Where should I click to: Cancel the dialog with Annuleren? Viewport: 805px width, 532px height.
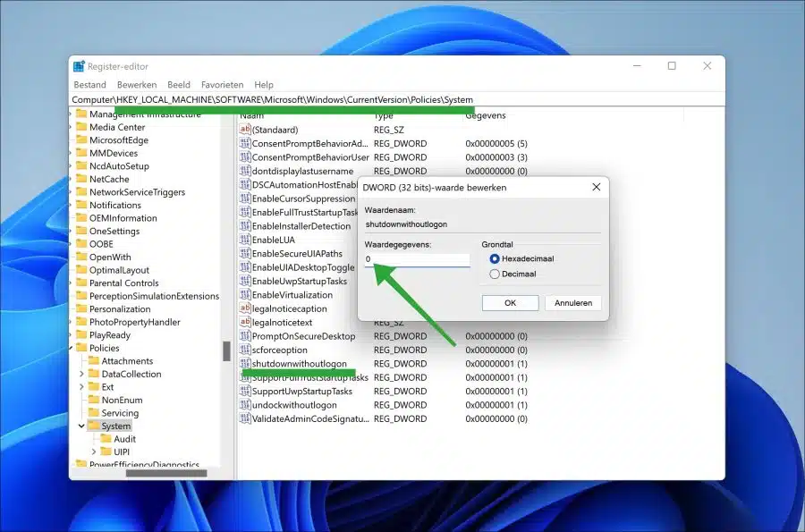click(573, 303)
